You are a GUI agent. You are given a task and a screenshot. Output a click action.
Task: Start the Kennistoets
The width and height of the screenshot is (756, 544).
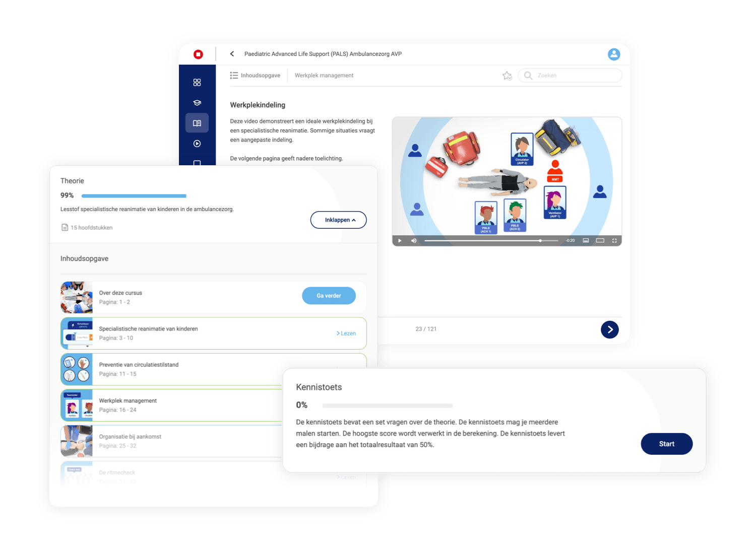tap(666, 444)
